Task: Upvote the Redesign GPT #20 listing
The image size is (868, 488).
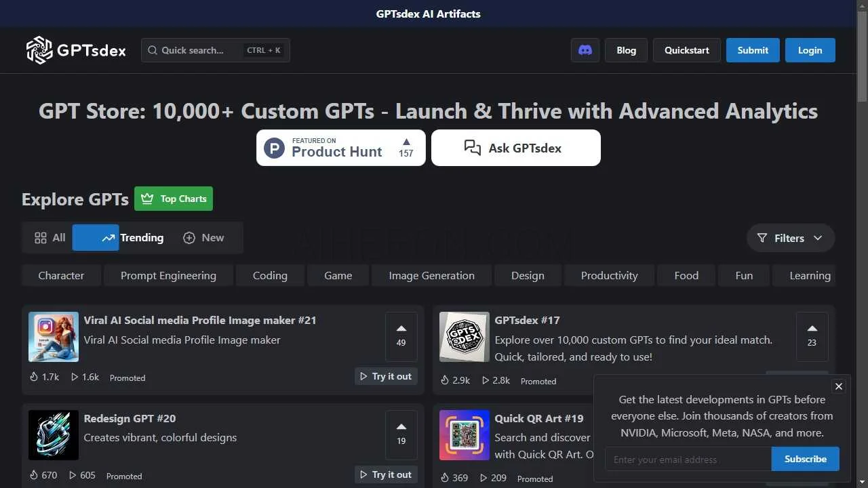Action: 401,434
